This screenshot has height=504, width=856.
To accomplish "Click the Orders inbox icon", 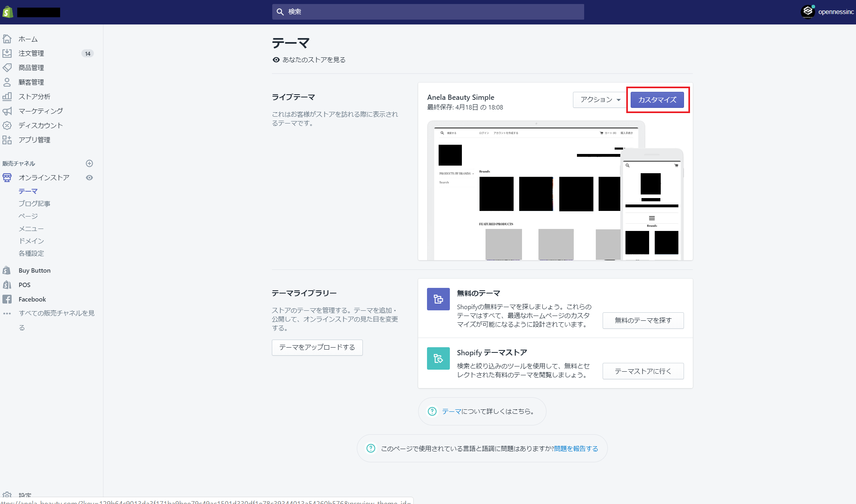I will coord(7,53).
